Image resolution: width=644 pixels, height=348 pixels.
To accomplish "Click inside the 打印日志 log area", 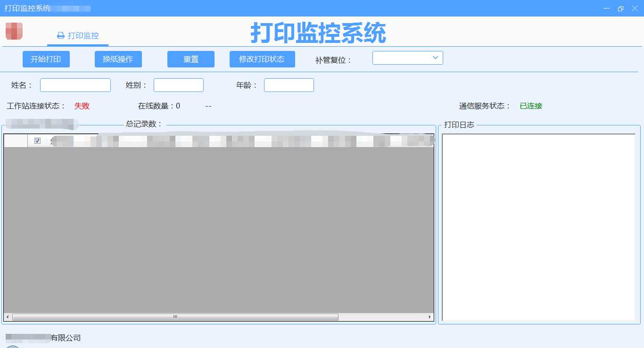I will coord(539,227).
